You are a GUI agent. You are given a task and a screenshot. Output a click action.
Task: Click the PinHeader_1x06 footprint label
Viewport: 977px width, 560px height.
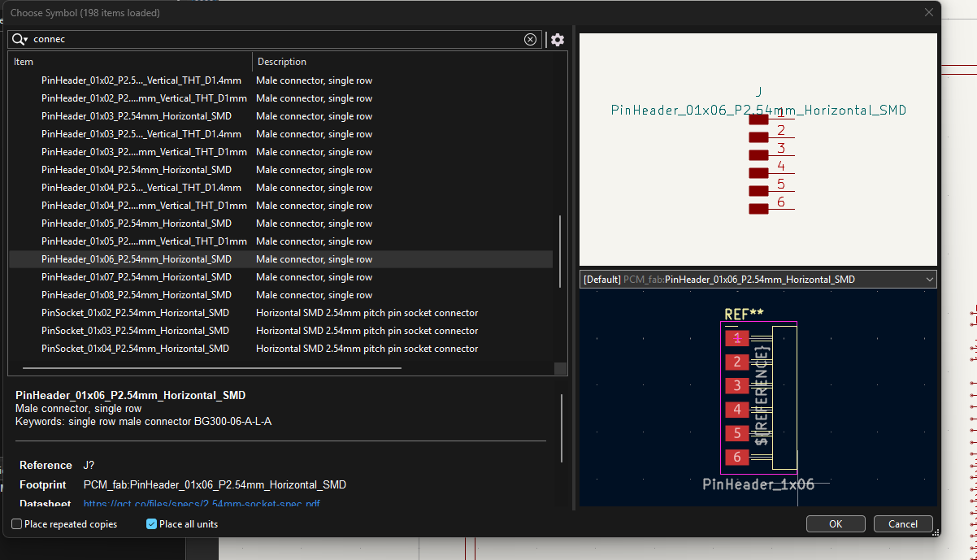click(758, 484)
